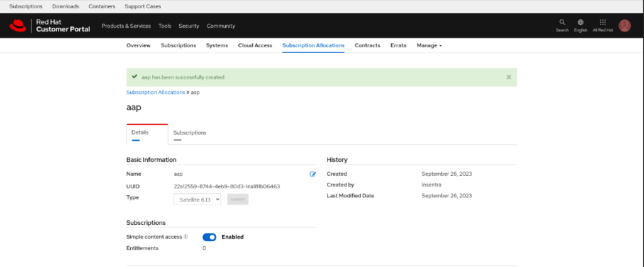
Task: Expand the Manage dropdown menu
Action: (429, 45)
